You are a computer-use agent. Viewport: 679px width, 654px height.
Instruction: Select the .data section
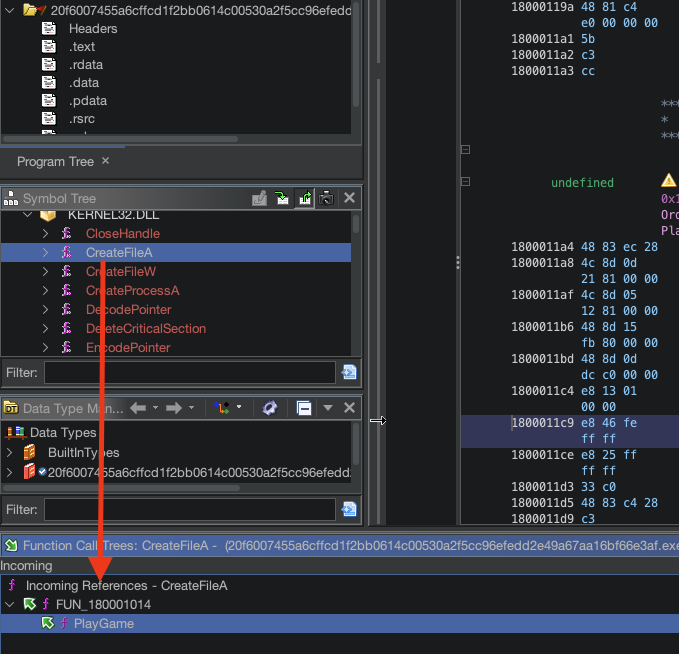point(84,83)
